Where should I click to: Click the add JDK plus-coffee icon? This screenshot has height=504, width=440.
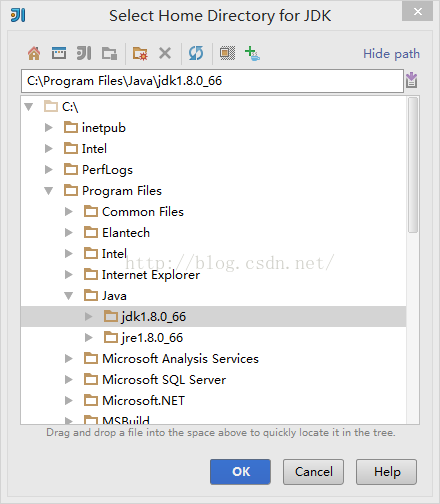coord(252,53)
